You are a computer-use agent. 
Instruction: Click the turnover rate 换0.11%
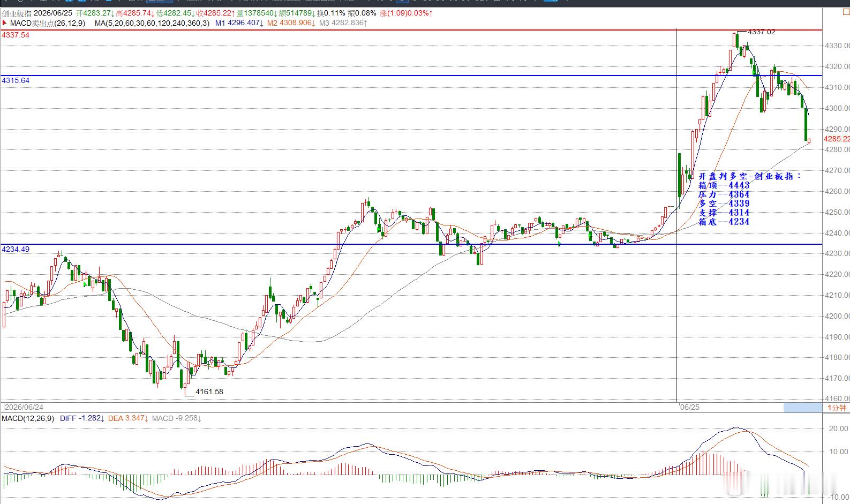(331, 13)
